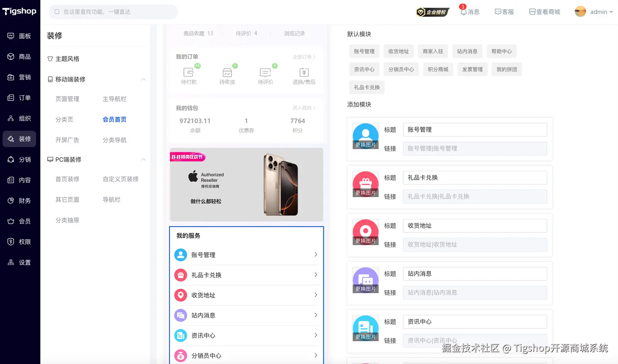Select the 会员首页 submenu item

click(x=114, y=119)
